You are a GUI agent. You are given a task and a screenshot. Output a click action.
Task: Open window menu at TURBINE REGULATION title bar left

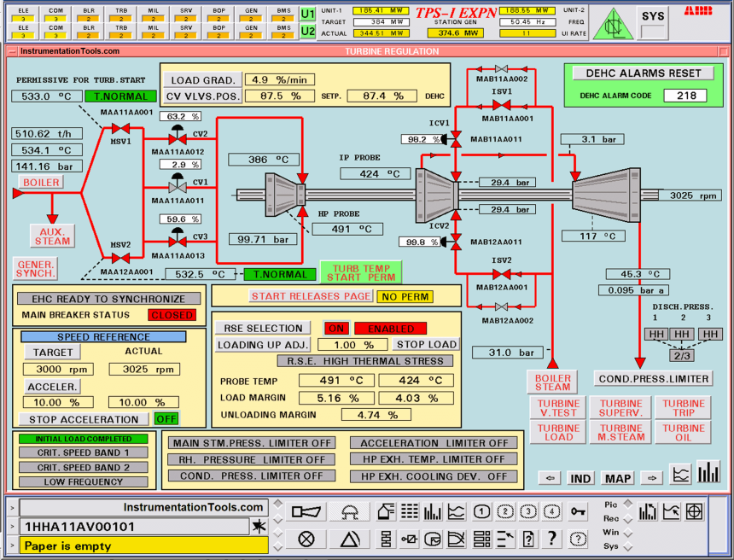pos(12,51)
